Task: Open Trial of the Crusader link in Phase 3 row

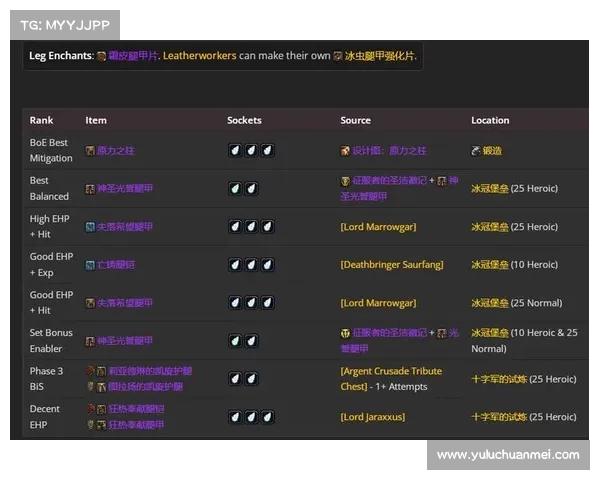Action: point(499,379)
